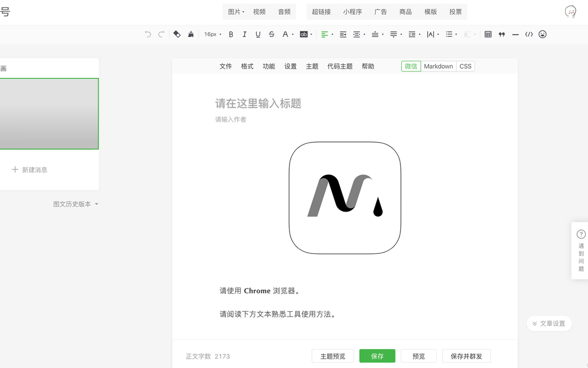Click the 主题预览 button
Screen dimensions: 588x368
click(333, 356)
